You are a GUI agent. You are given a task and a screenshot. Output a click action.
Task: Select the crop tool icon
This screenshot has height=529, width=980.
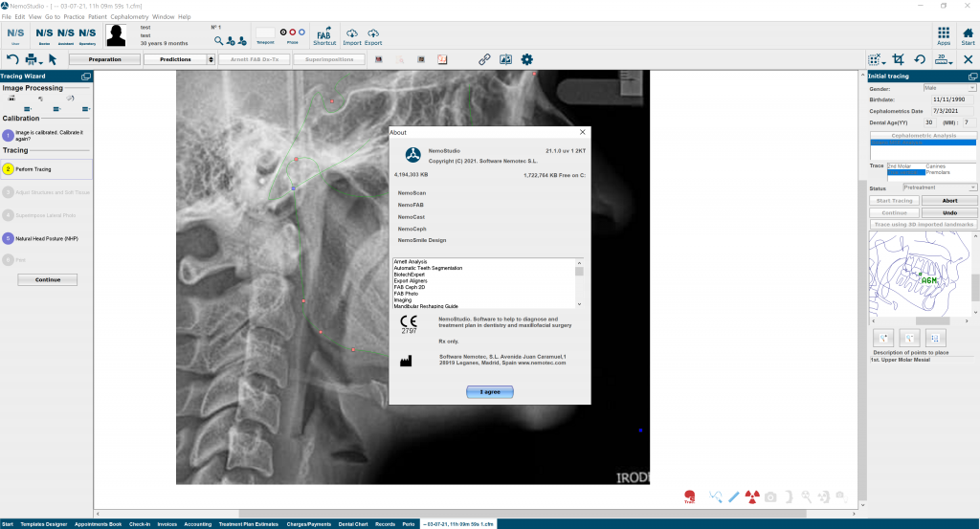click(x=898, y=59)
